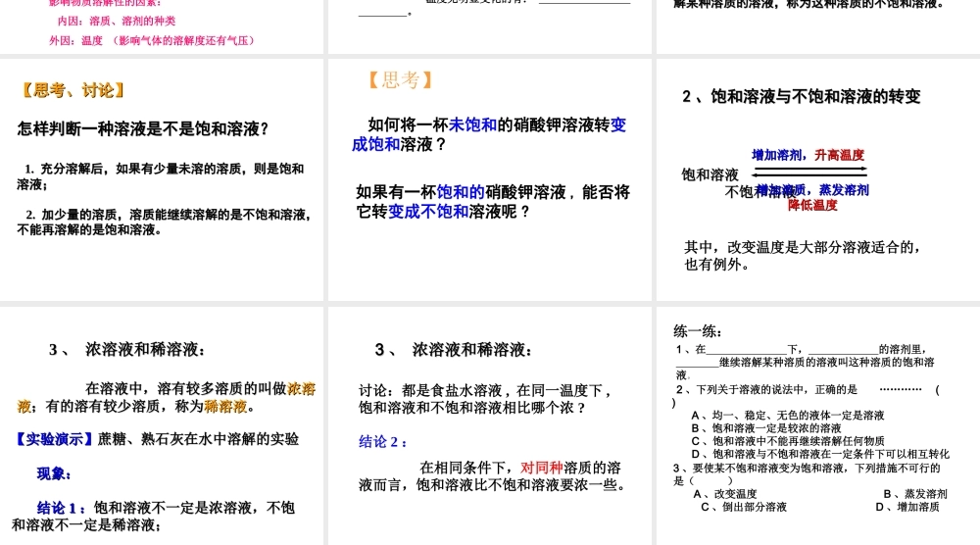
Task: Click "饱和溶液" left of the arrows
Action: pos(710,174)
